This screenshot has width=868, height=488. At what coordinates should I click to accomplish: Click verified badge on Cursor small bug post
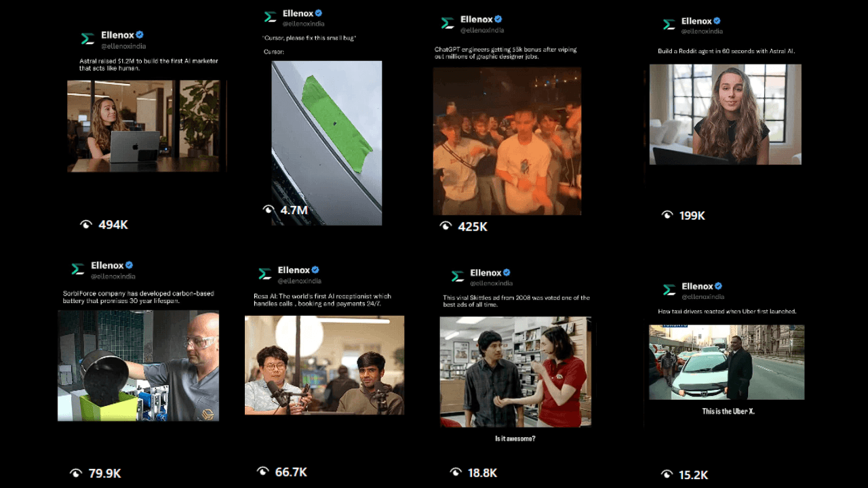coord(318,13)
